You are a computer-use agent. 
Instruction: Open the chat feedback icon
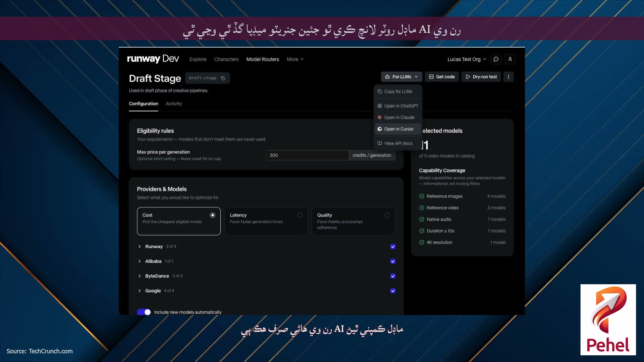496,59
